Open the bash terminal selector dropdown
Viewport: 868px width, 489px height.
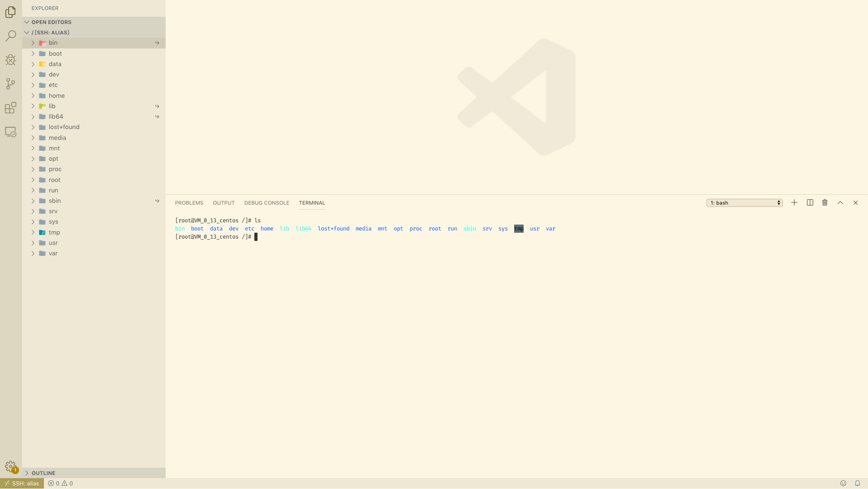pos(744,203)
